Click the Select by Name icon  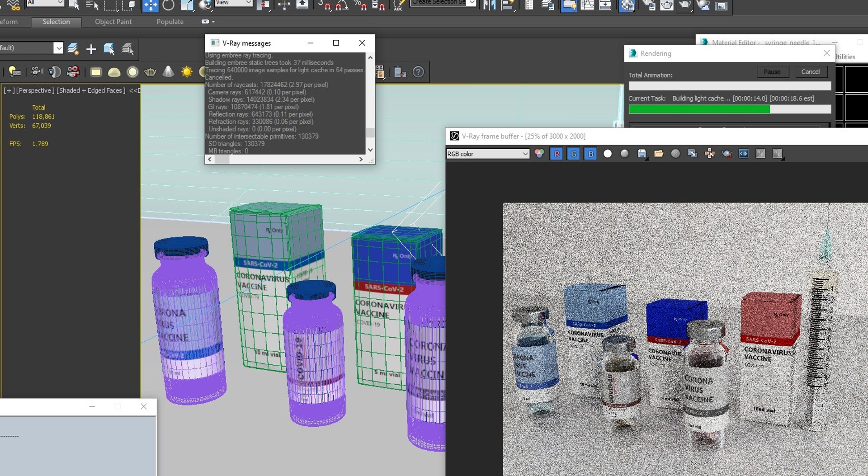(x=92, y=5)
